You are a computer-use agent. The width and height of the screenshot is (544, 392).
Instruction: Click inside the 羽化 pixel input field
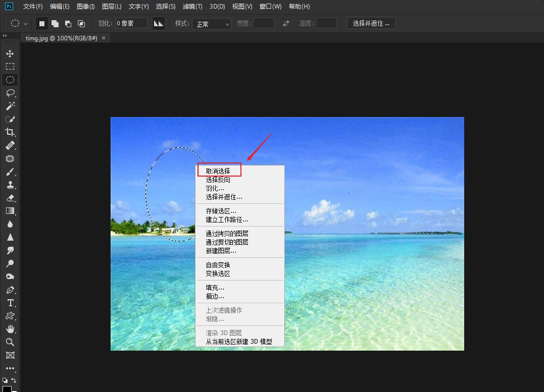point(131,23)
